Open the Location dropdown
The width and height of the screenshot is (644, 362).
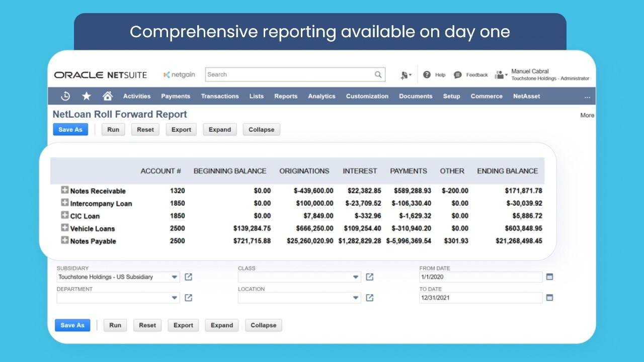[x=356, y=298]
